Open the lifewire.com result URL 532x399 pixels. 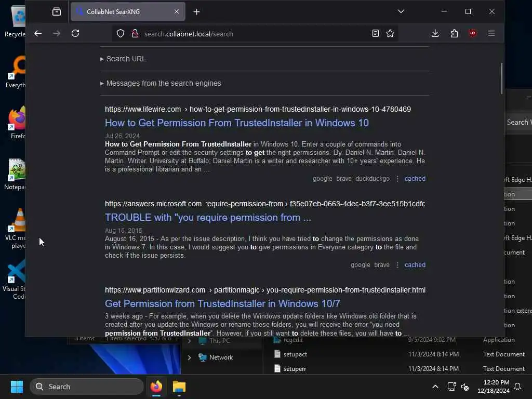(258, 109)
